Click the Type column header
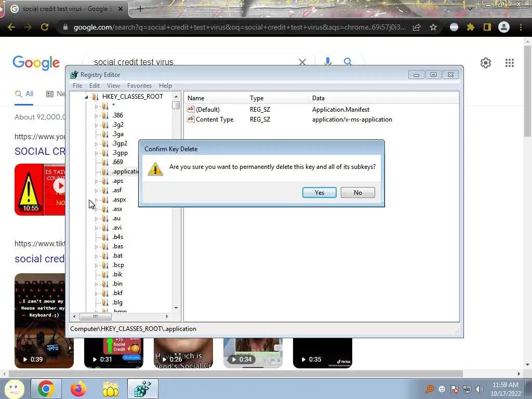532x399 pixels. coord(277,98)
